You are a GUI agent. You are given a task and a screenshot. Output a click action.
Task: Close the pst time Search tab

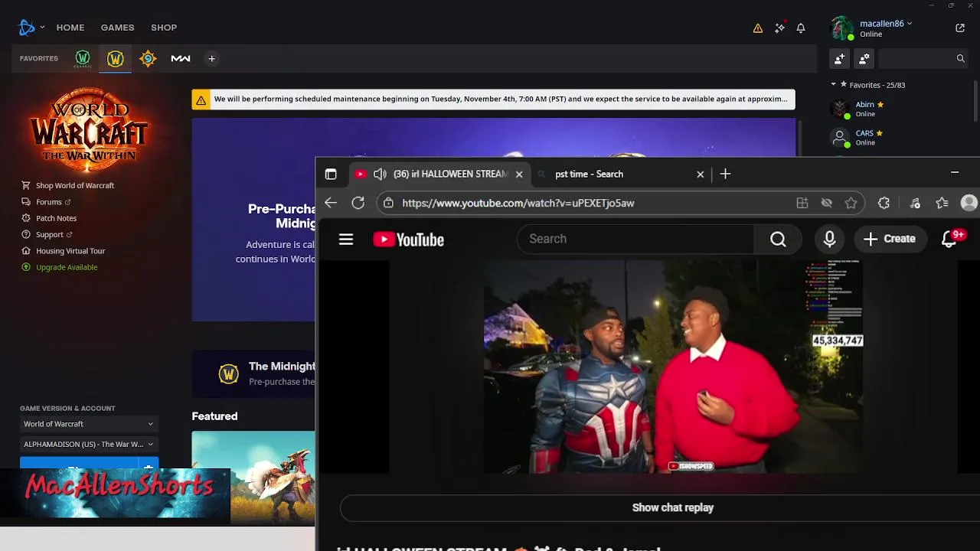(701, 174)
